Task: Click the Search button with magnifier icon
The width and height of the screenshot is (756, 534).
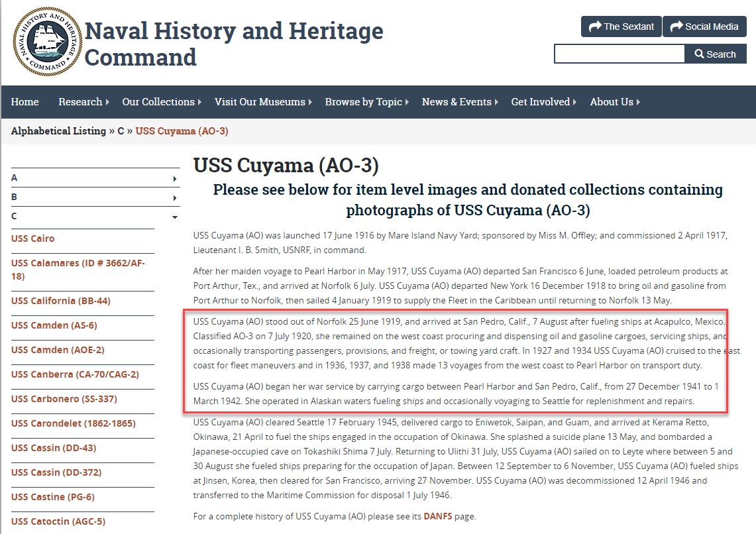Action: point(715,54)
